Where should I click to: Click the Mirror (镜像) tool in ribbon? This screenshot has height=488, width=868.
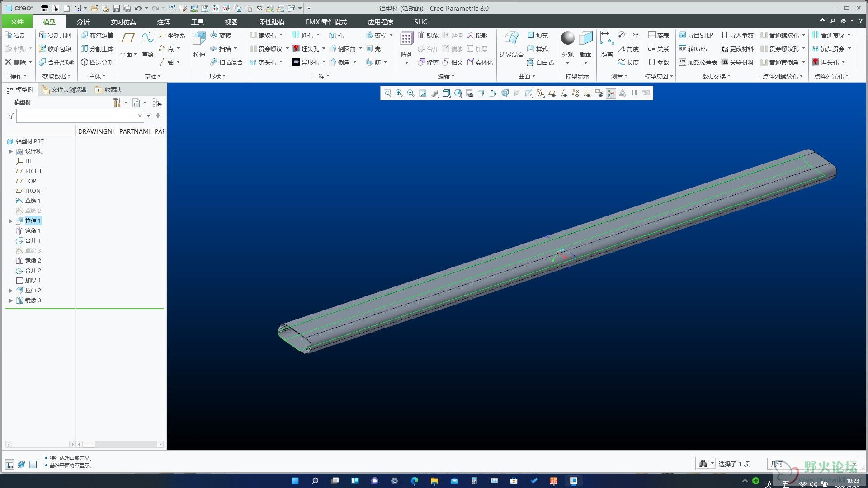[x=428, y=35]
